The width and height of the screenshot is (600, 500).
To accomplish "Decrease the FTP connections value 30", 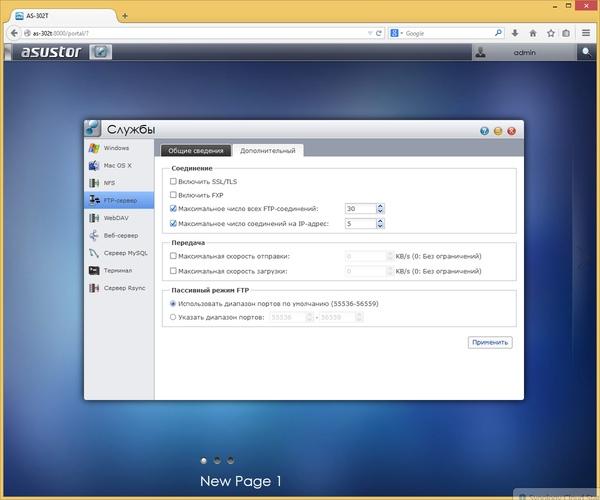I will (x=380, y=211).
